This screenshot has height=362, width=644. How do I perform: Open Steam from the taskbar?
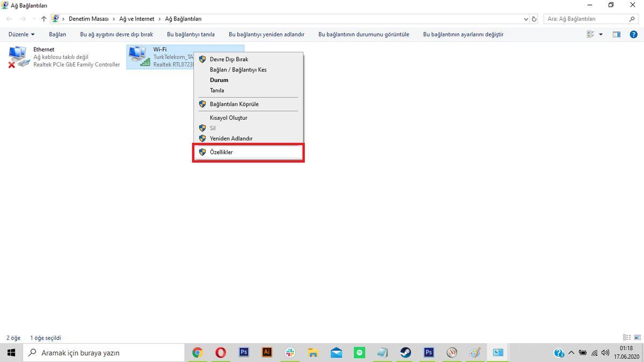[x=406, y=352]
